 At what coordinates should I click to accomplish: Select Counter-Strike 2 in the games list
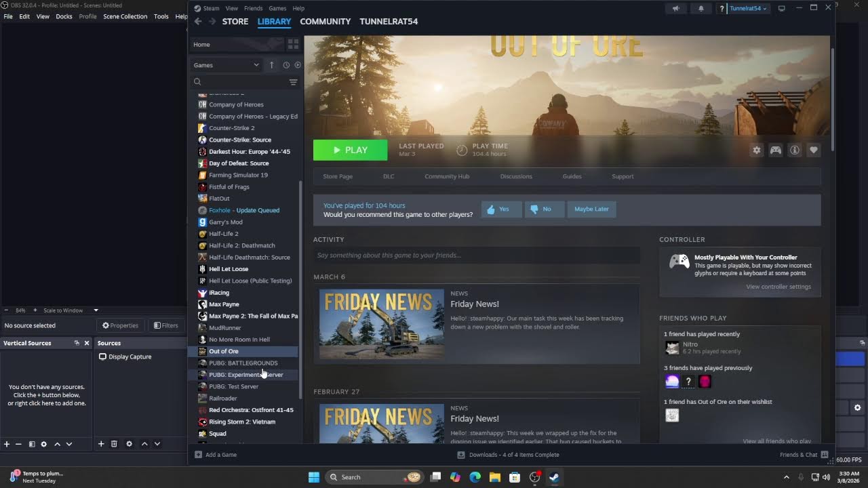tap(231, 127)
